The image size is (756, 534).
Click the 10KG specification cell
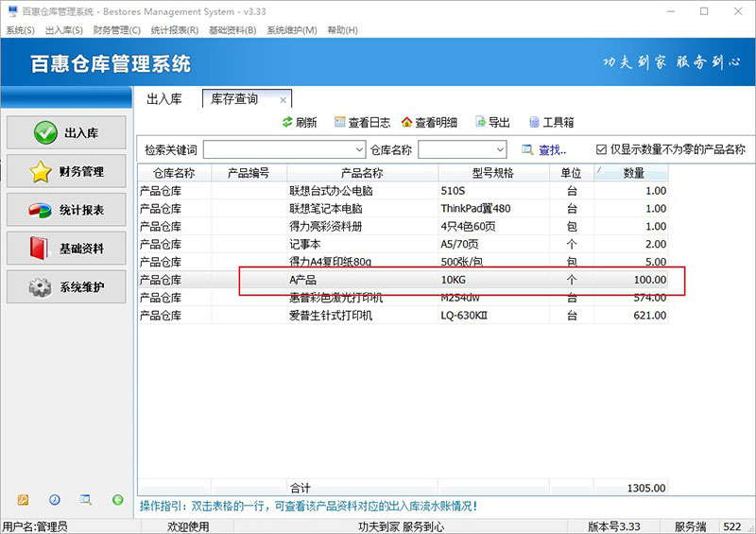click(493, 280)
